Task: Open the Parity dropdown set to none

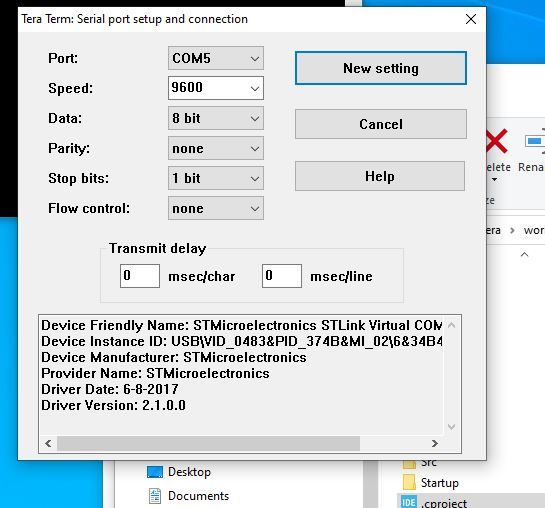Action: (216, 148)
